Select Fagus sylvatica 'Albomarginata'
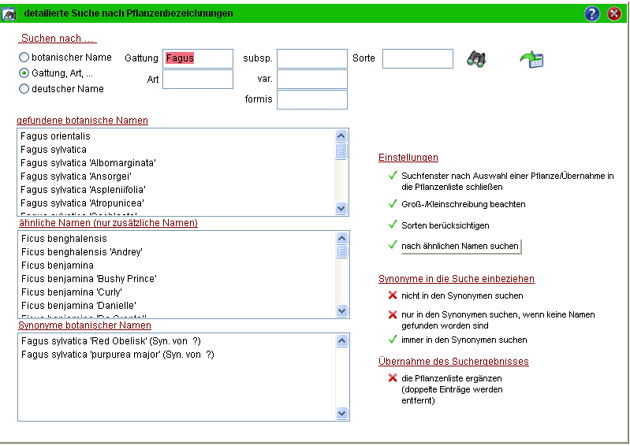 tap(88, 163)
